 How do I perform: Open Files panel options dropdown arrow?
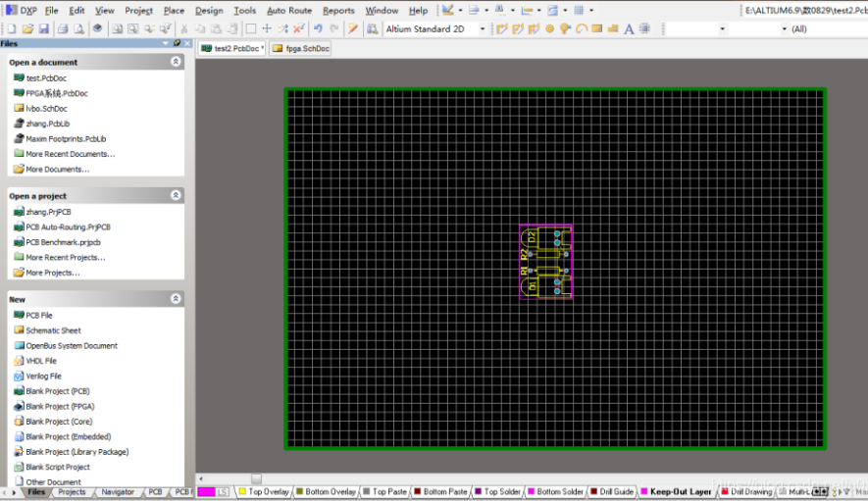tap(166, 43)
